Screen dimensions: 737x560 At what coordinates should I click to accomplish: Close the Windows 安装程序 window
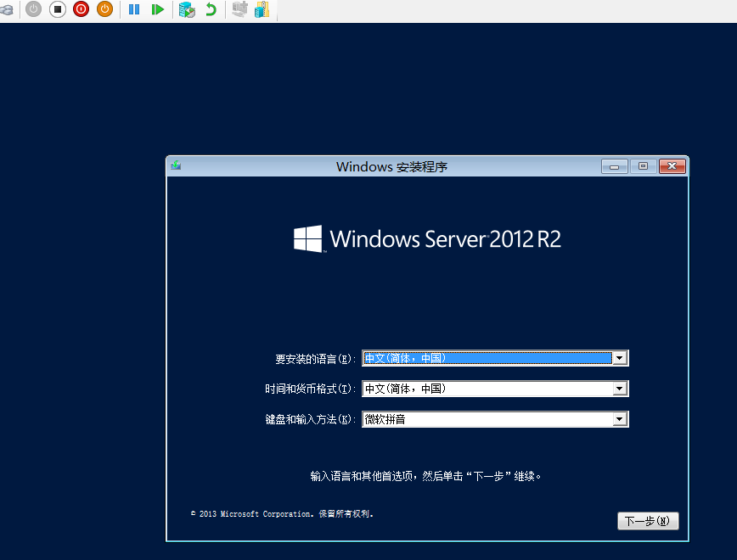pos(672,166)
